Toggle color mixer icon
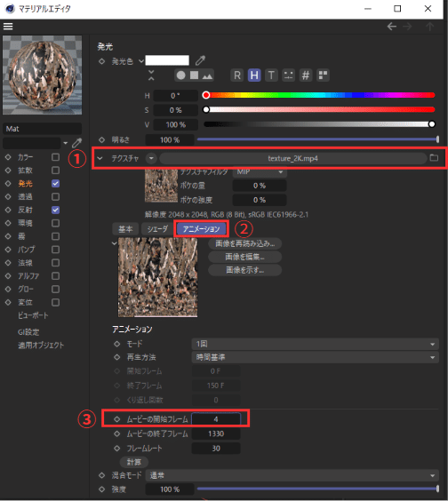Viewport: 448px width, 501px height. (x=288, y=76)
